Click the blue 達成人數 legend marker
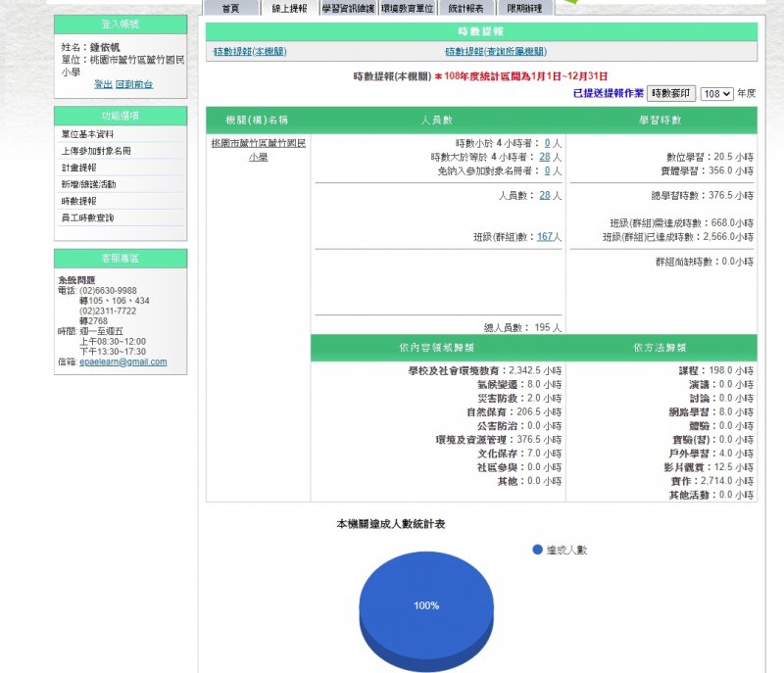This screenshot has width=784, height=673. [x=537, y=550]
